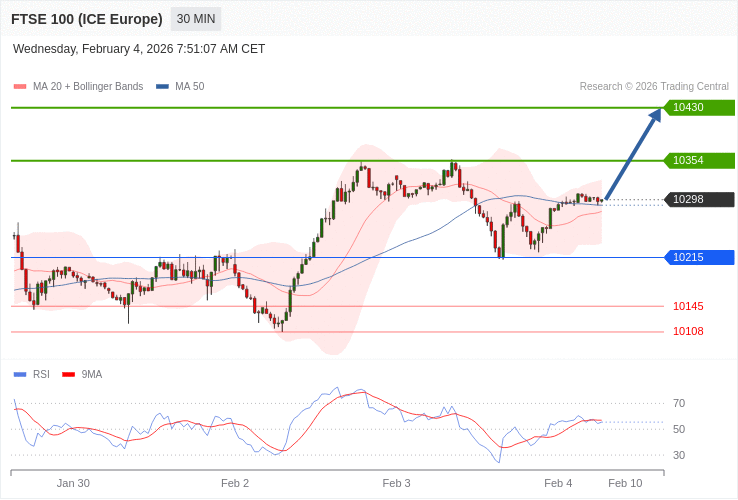Click the Feb 3 date axis label
The image size is (738, 500).
(396, 484)
